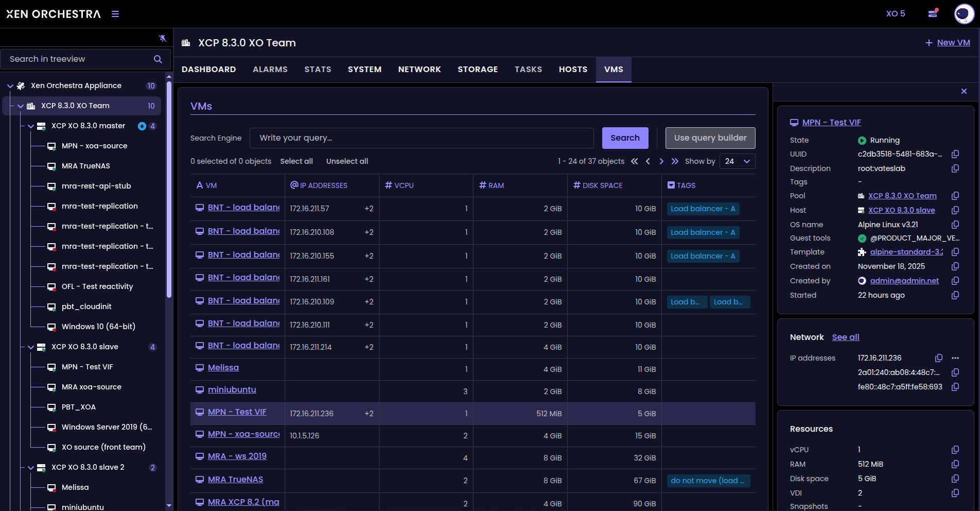Open the user avatar menu

click(964, 14)
